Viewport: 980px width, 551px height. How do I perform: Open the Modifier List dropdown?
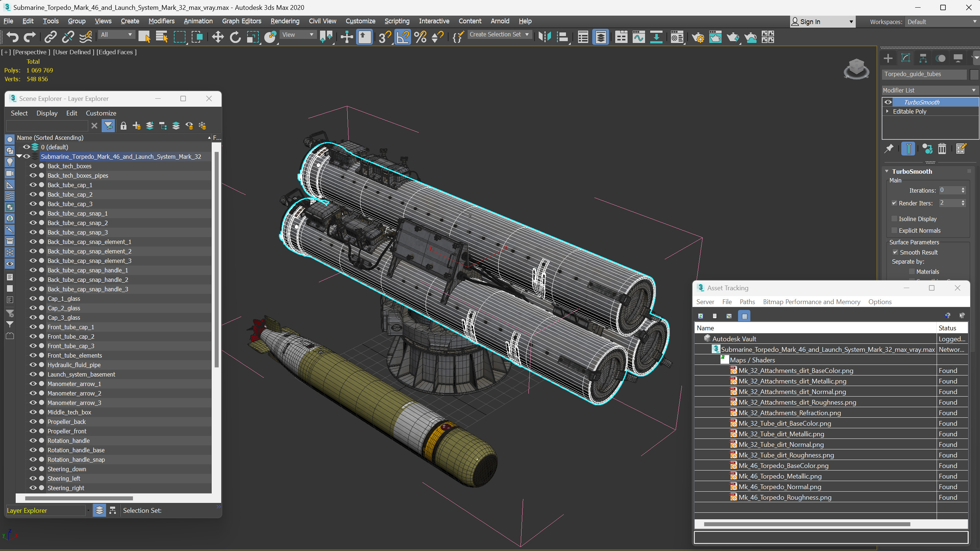929,91
